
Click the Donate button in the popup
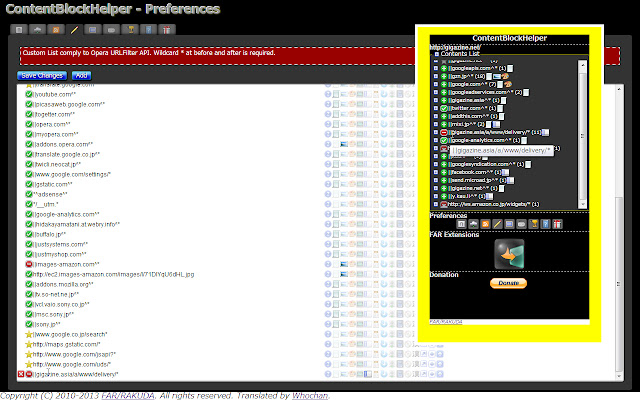[508, 283]
